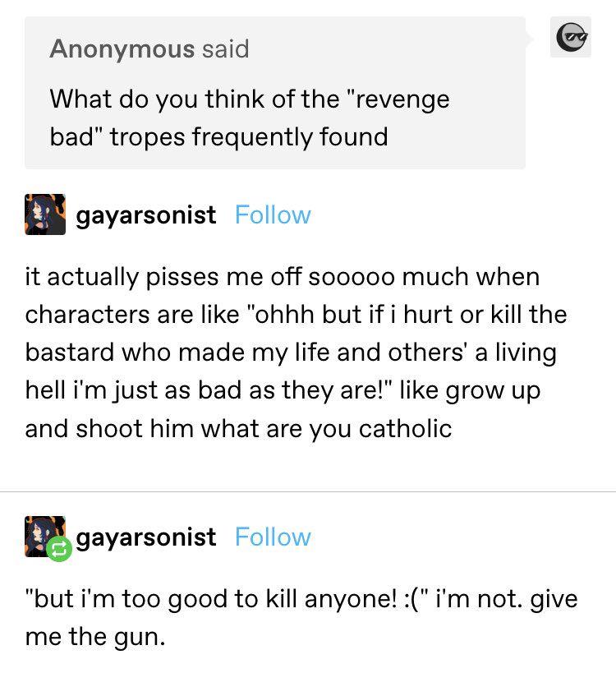Click the word "said" after Anonymous
Screen dimensions: 616x673
[x=226, y=48]
